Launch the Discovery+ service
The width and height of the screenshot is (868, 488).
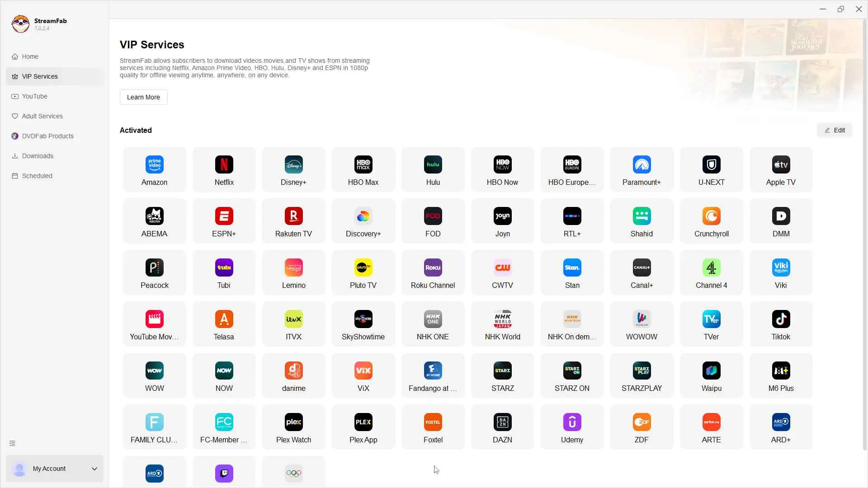point(363,221)
